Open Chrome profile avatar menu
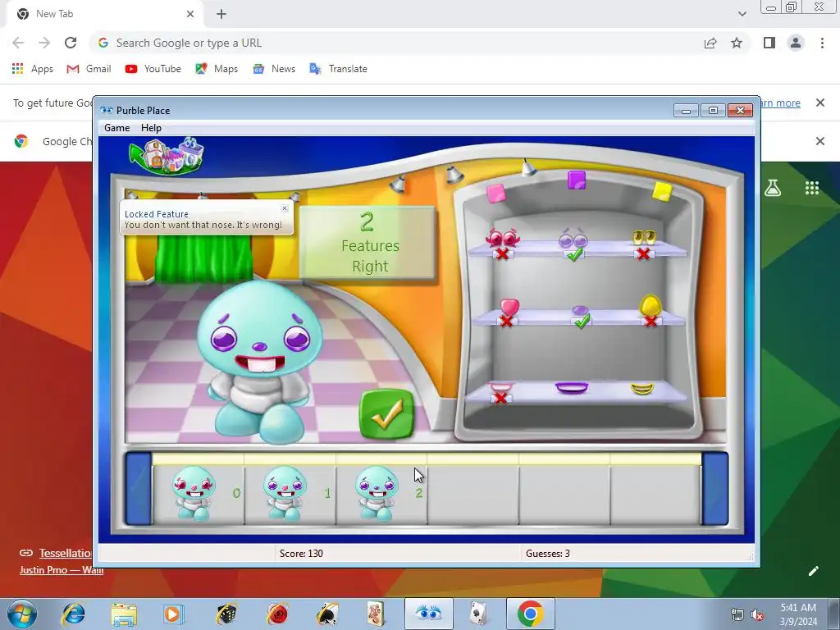840x630 pixels. [x=796, y=43]
